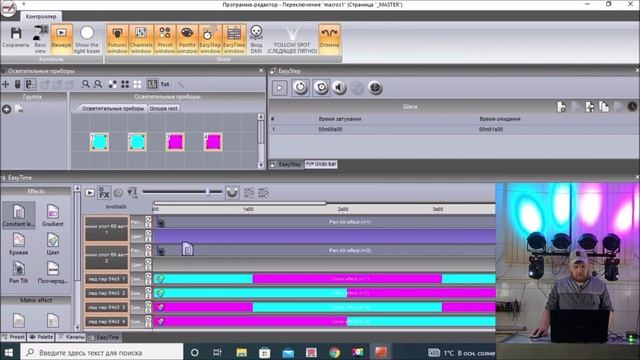The width and height of the screenshot is (640, 360).
Task: Toggle Show the light beam
Action: click(x=87, y=40)
